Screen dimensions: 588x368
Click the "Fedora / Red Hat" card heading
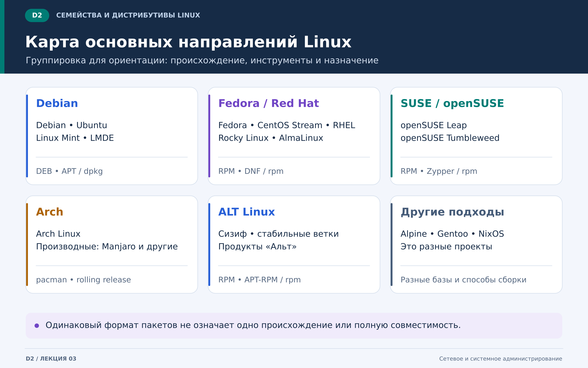click(268, 103)
